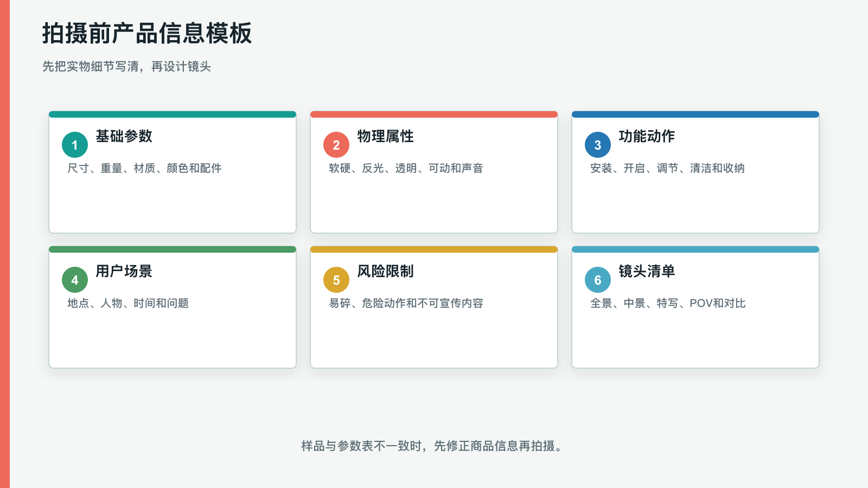Click the yellow number 5 circle

coord(336,280)
